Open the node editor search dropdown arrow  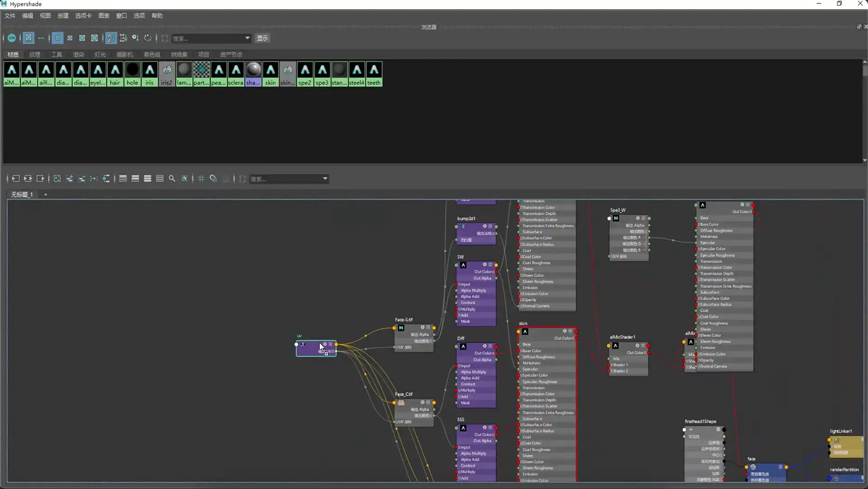click(x=325, y=179)
